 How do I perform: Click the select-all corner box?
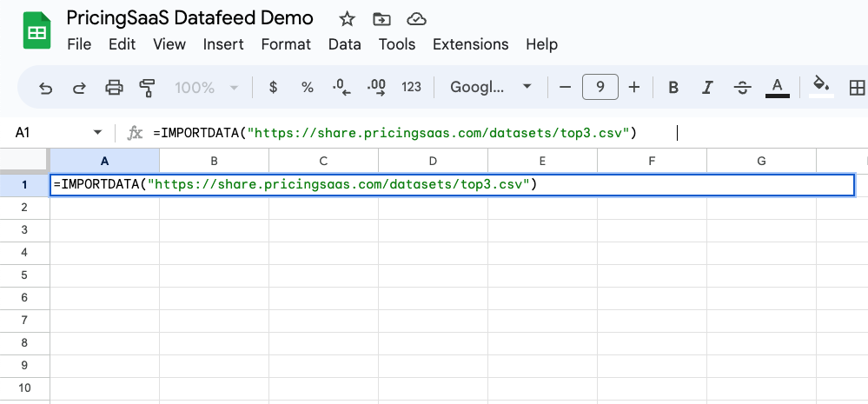click(24, 161)
